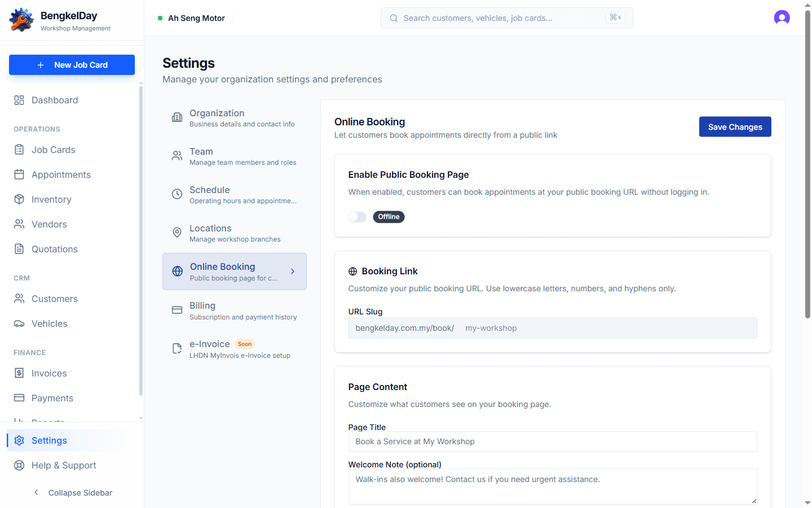Image resolution: width=812 pixels, height=508 pixels.
Task: Open Payments under Finance
Action: coord(72,398)
